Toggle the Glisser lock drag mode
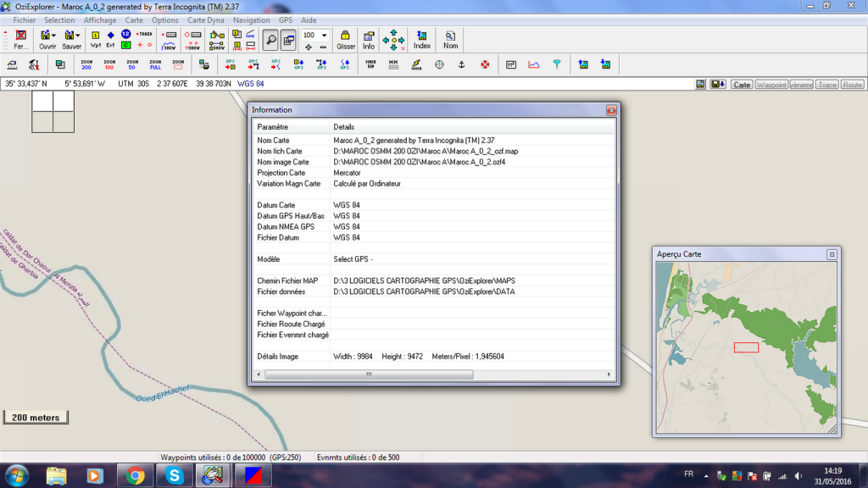The image size is (868, 488). tap(346, 40)
